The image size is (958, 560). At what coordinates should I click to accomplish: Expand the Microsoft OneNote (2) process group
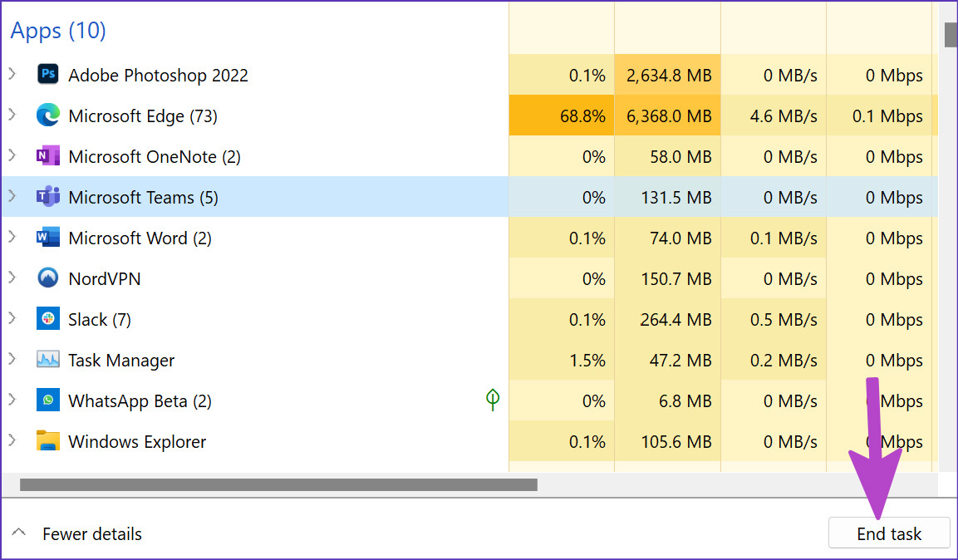12,155
